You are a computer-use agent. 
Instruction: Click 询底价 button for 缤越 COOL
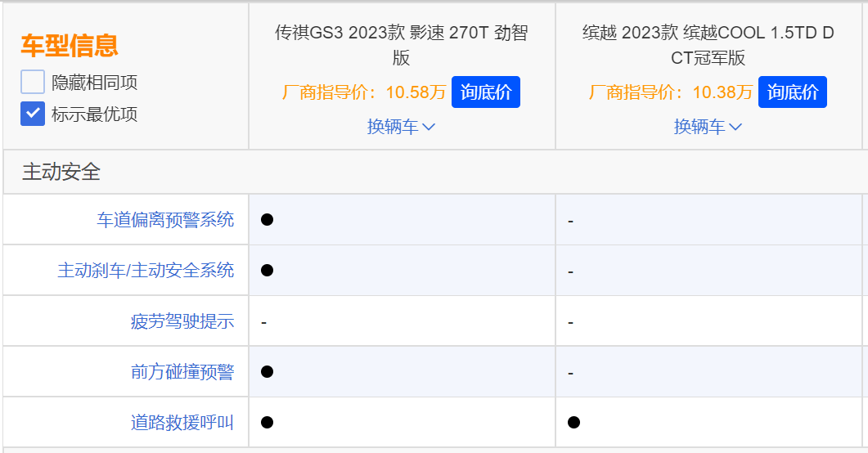[x=792, y=92]
